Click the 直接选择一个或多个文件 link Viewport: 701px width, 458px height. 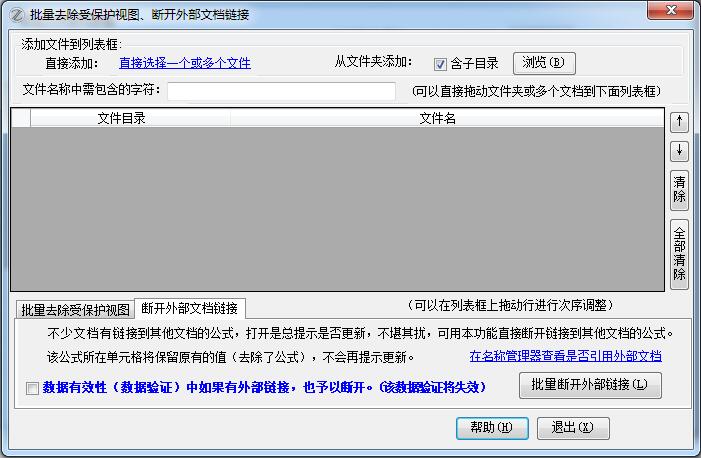pyautogui.click(x=184, y=63)
